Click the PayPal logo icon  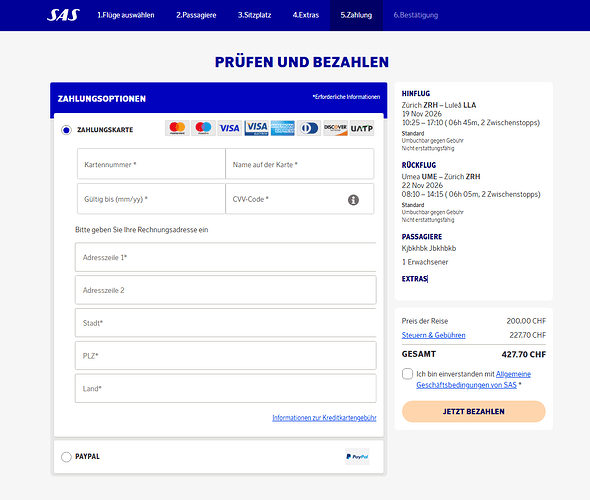click(x=357, y=456)
